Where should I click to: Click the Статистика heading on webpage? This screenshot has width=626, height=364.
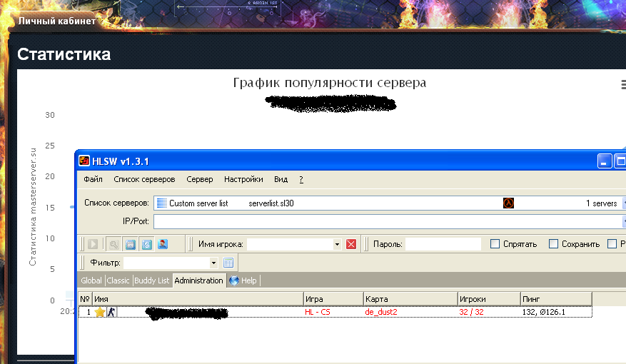click(64, 54)
